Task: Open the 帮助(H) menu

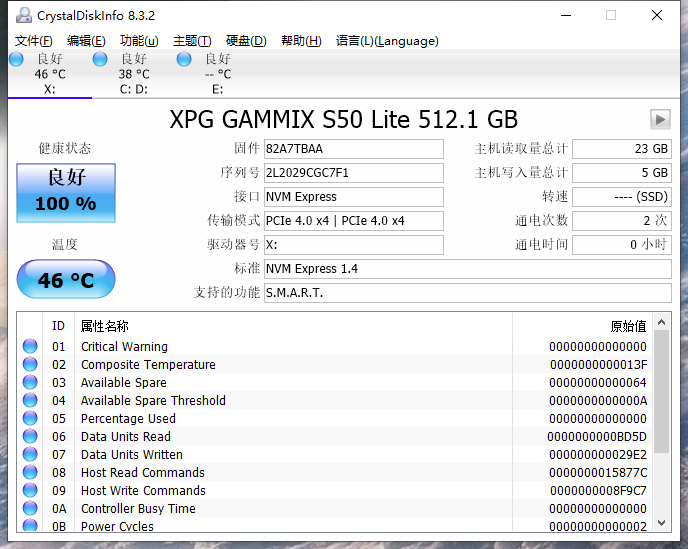Action: [301, 41]
